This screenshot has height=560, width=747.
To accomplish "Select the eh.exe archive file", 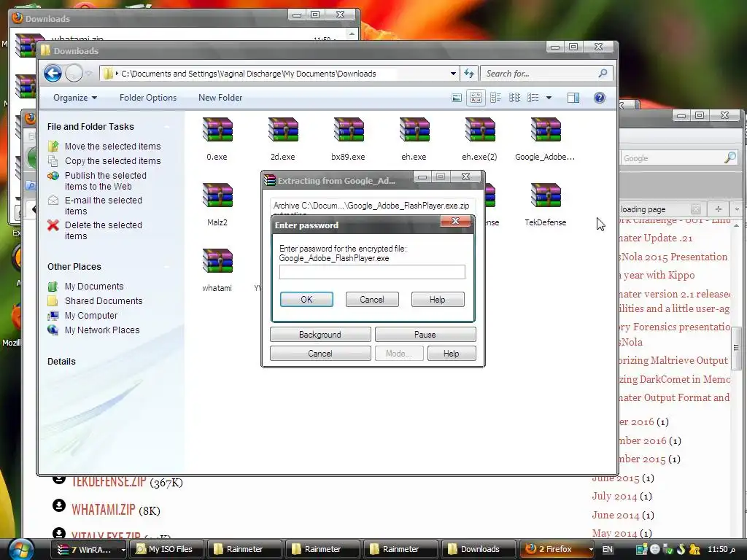I will pos(414,139).
